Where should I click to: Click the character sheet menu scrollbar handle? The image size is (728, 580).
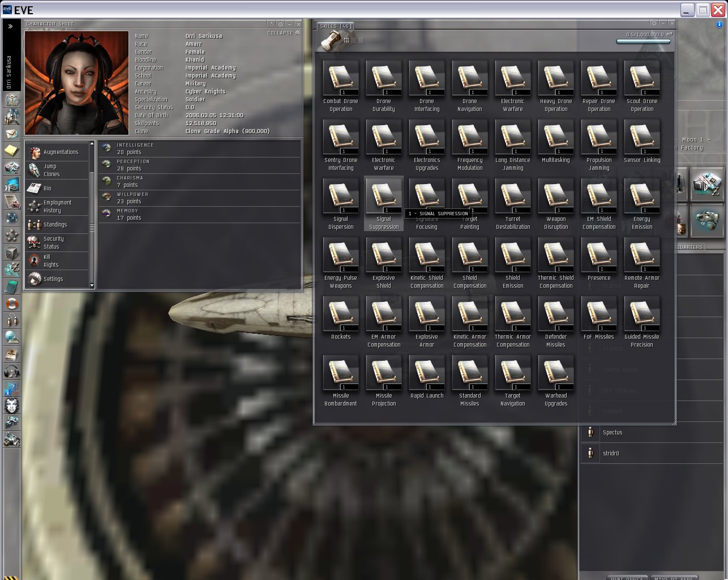click(x=92, y=227)
